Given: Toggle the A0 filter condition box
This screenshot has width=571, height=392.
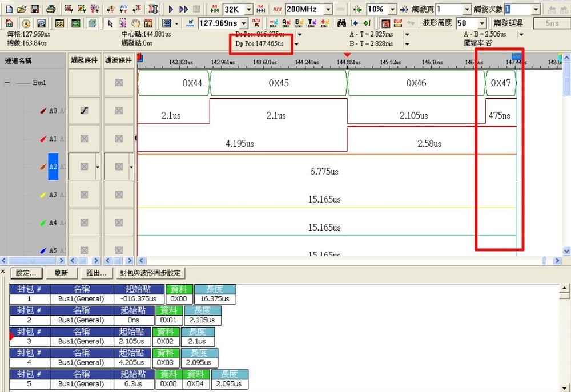Looking at the screenshot, I should (119, 111).
